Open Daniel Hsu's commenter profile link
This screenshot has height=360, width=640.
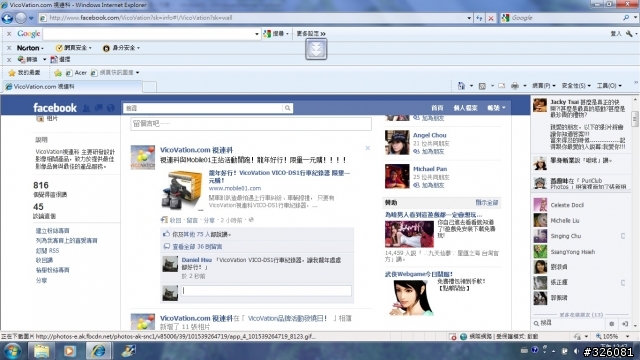pos(197,260)
